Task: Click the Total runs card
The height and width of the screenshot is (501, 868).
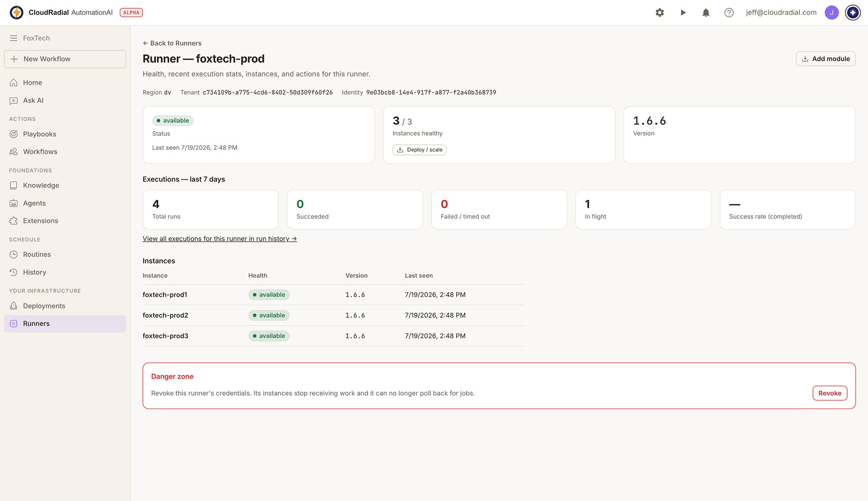Action: pyautogui.click(x=210, y=209)
